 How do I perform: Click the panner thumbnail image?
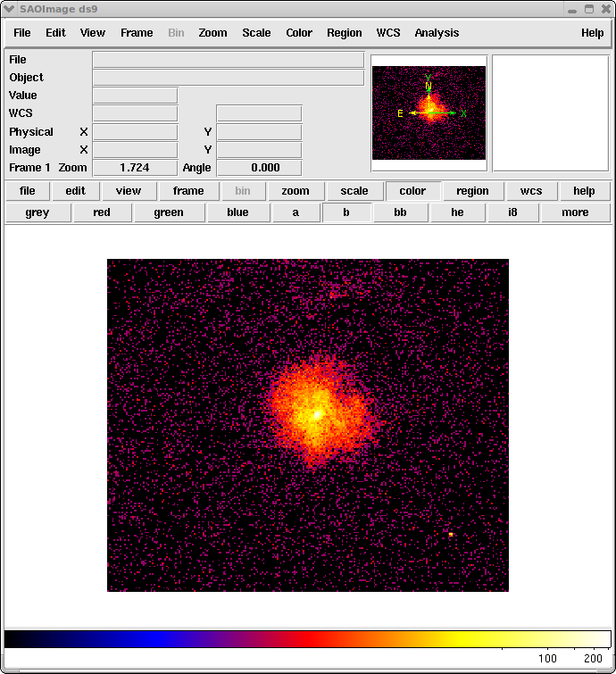pos(429,113)
